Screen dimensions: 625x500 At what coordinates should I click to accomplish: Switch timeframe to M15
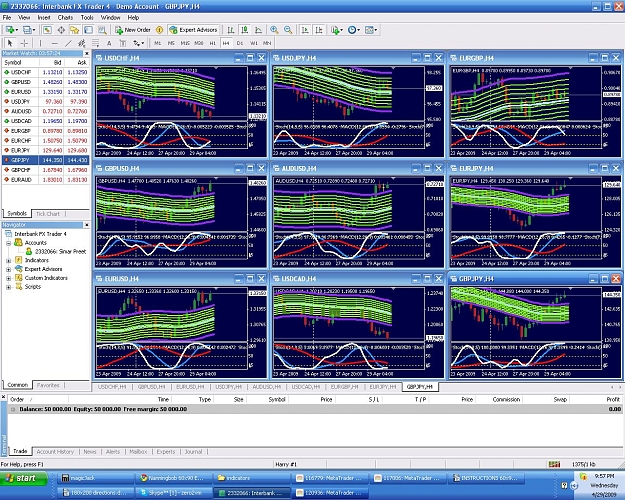pos(185,43)
